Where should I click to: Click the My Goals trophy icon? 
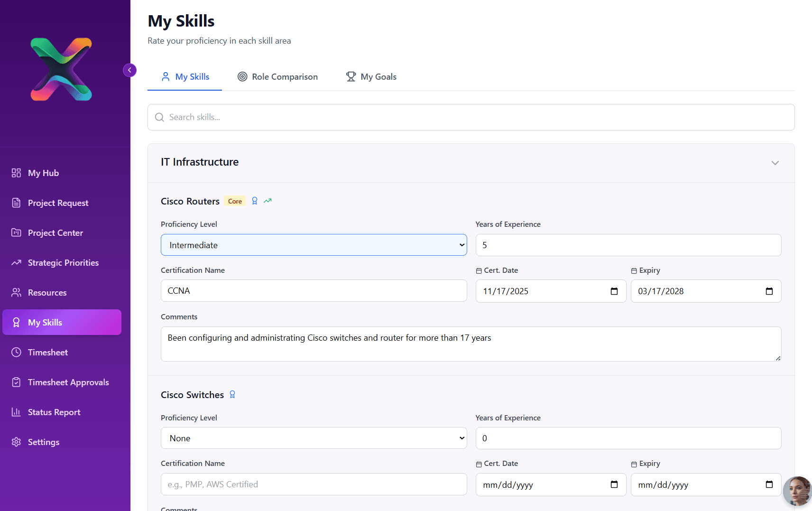click(351, 76)
